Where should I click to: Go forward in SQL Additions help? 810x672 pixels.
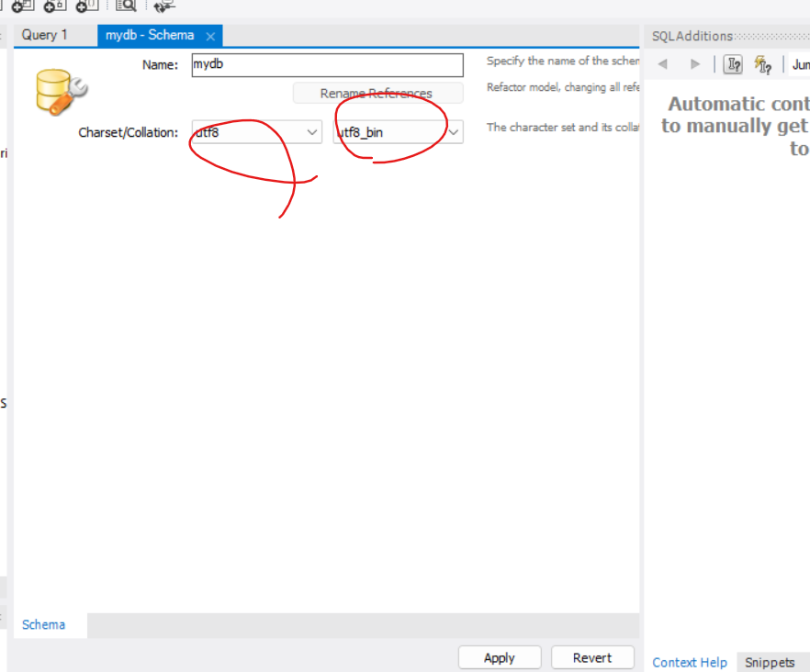point(695,64)
